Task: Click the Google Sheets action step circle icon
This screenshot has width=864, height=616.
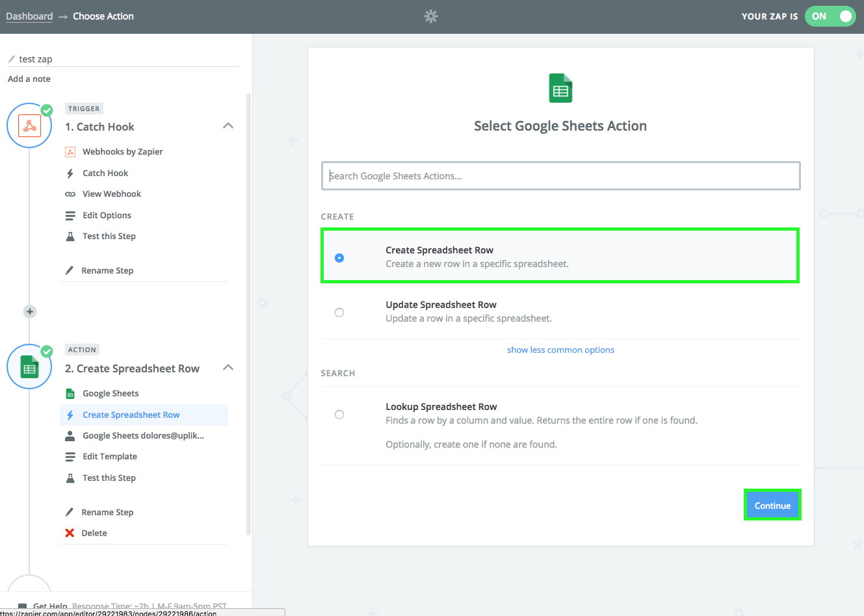Action: 29,367
